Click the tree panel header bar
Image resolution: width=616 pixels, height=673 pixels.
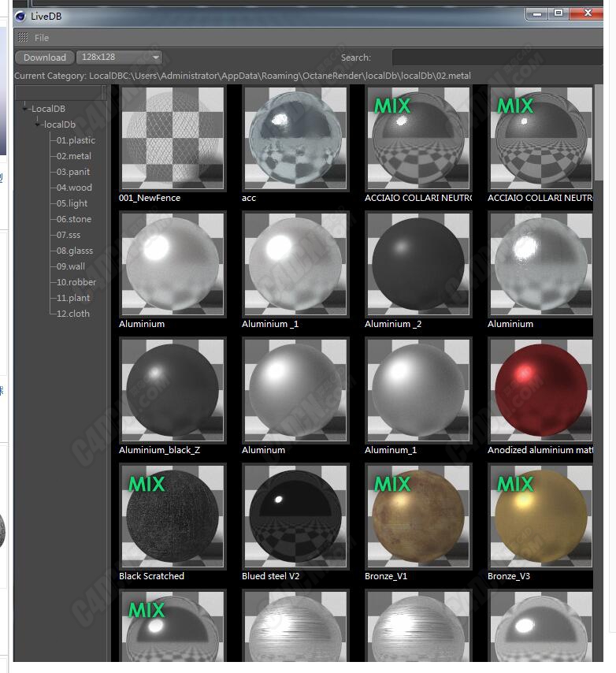[x=61, y=92]
